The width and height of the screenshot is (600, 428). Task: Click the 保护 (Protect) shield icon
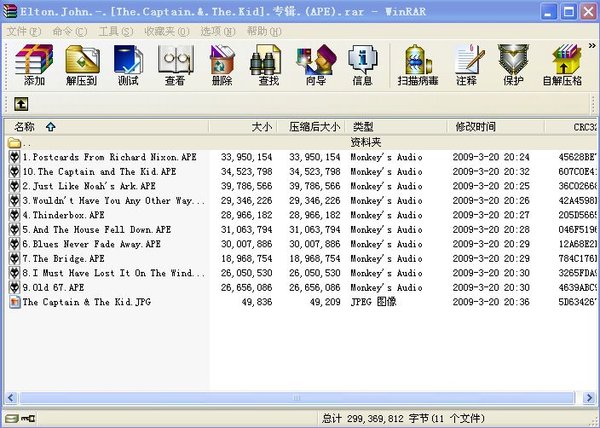point(513,65)
